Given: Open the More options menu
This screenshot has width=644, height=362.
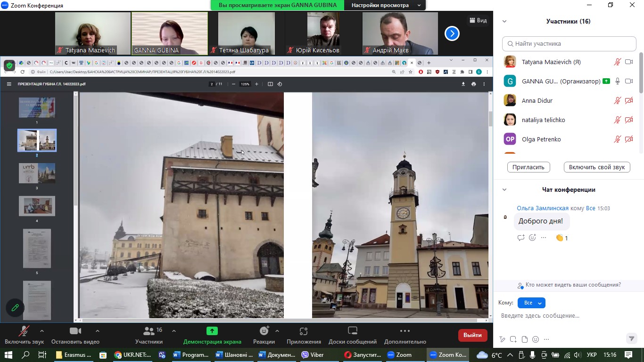Looking at the screenshot, I should point(405,331).
